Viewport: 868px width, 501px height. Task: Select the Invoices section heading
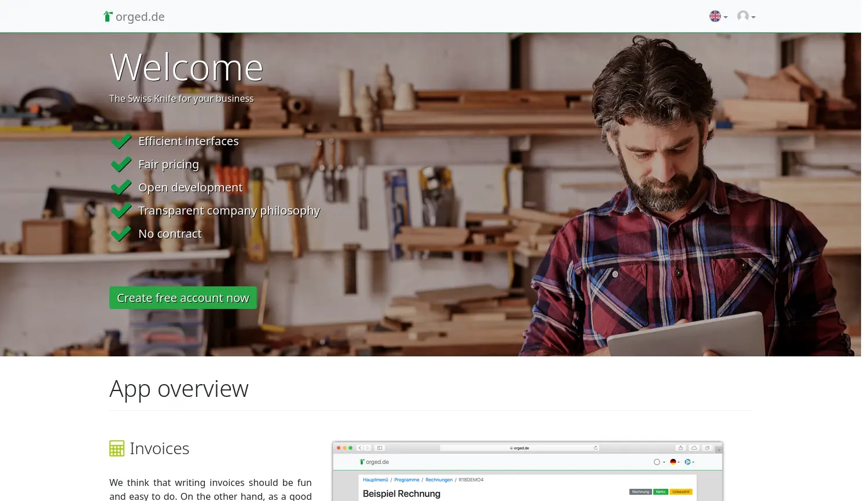(159, 448)
